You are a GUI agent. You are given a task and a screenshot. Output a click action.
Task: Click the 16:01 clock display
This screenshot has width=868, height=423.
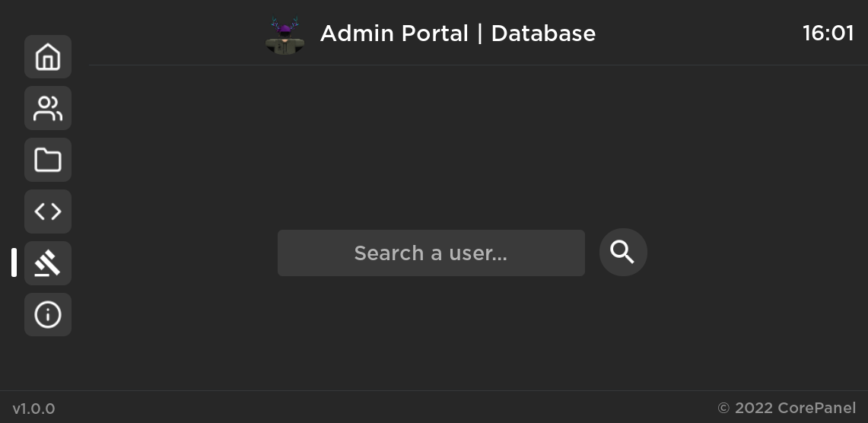828,33
